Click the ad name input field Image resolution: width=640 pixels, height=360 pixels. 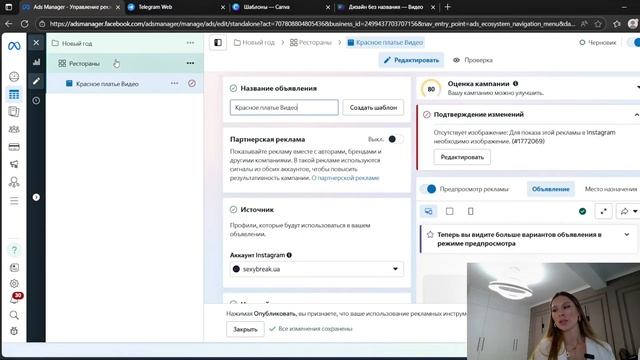click(284, 107)
